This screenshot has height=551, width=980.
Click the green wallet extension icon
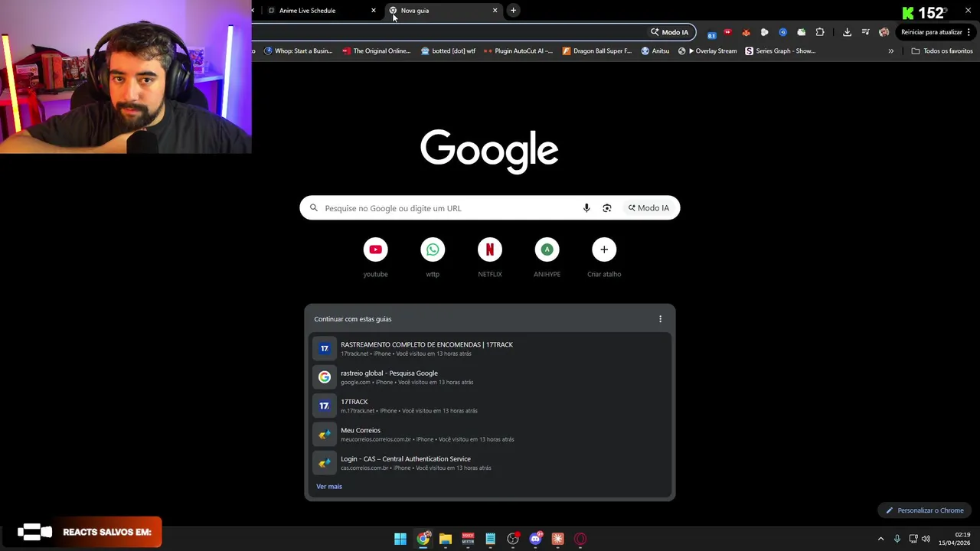click(801, 32)
